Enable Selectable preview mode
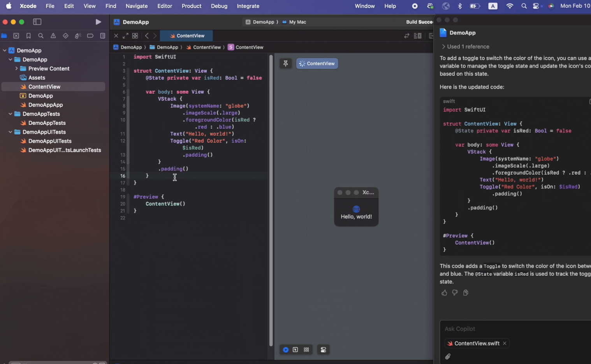 295,350
